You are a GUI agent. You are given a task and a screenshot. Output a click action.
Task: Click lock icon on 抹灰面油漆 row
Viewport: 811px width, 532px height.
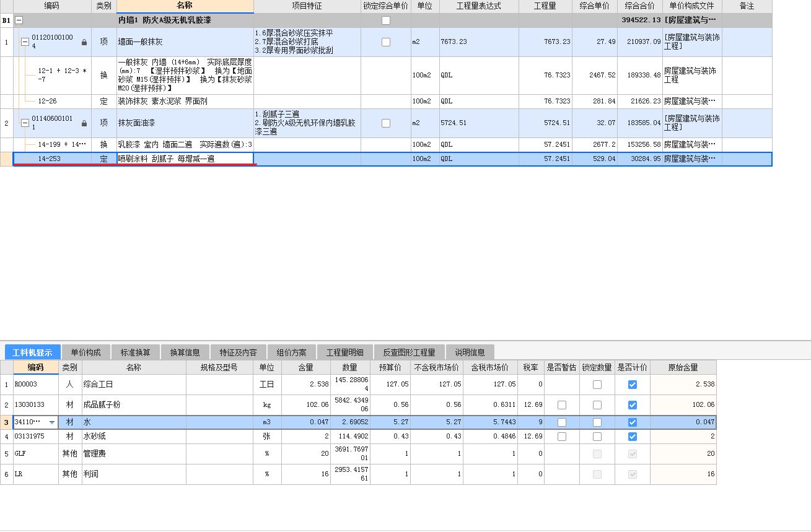[84, 123]
